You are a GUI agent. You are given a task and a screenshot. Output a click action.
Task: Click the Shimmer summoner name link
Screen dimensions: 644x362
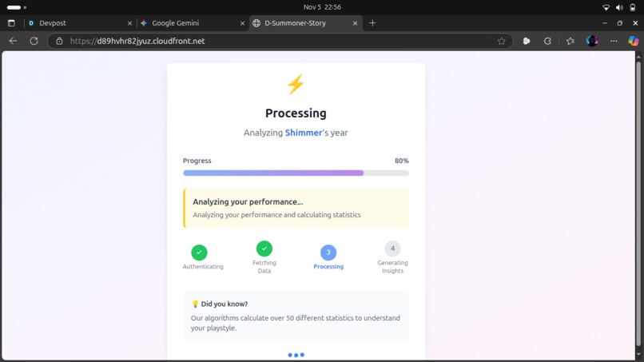coord(304,133)
